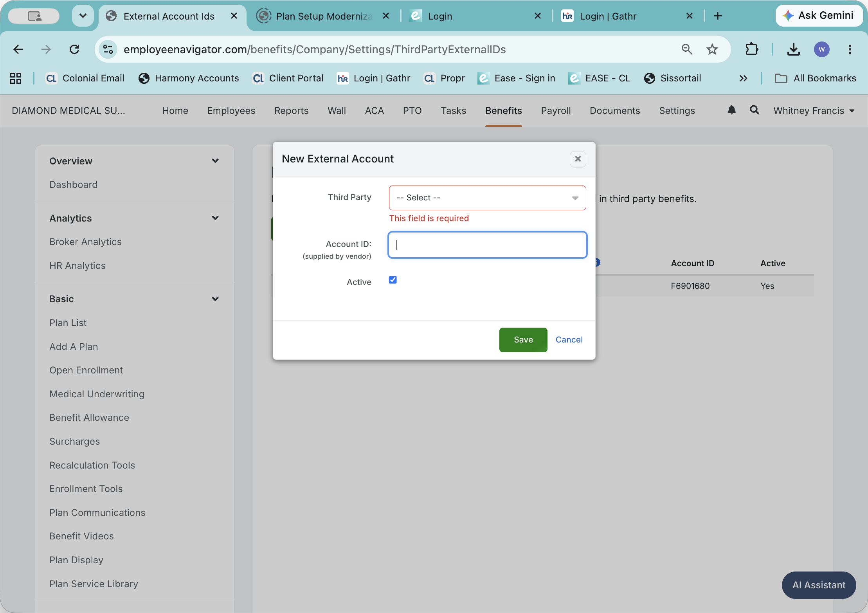
Task: Open Dashboard in sidebar
Action: 73,185
